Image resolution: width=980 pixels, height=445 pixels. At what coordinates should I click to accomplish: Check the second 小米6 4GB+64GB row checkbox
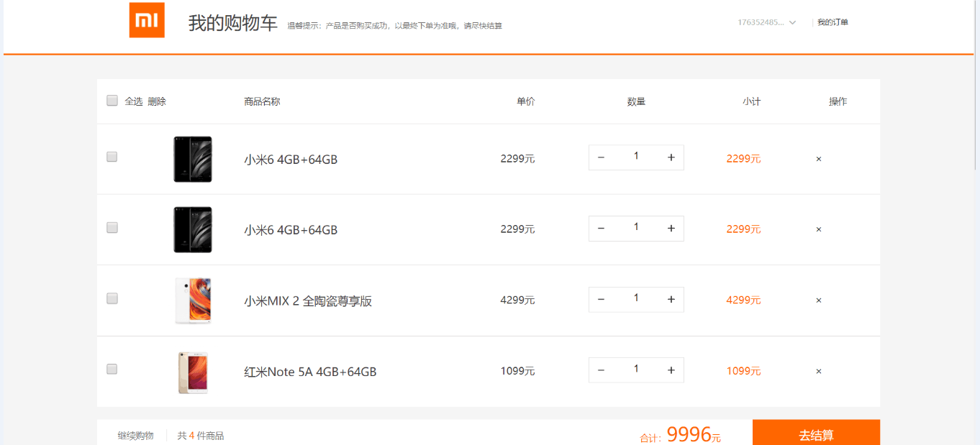click(112, 228)
